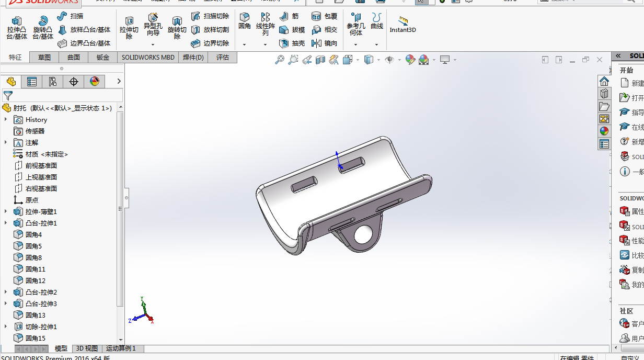Click the Shell (抽壳) tool
The image size is (644, 360).
(292, 43)
